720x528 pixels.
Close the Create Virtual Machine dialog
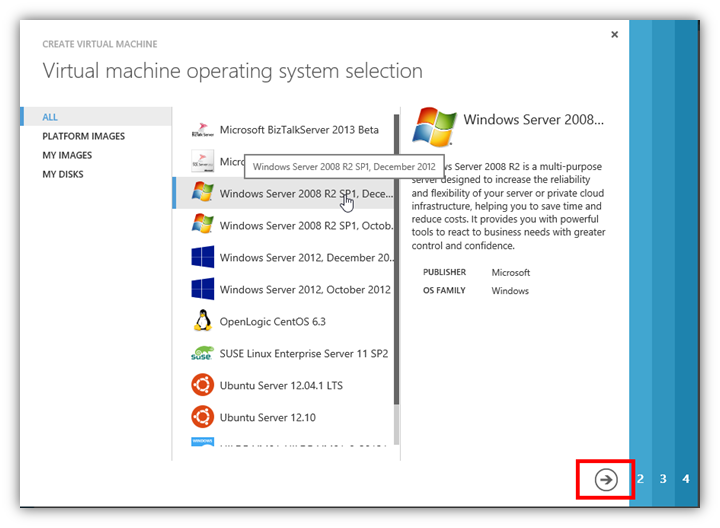[614, 34]
